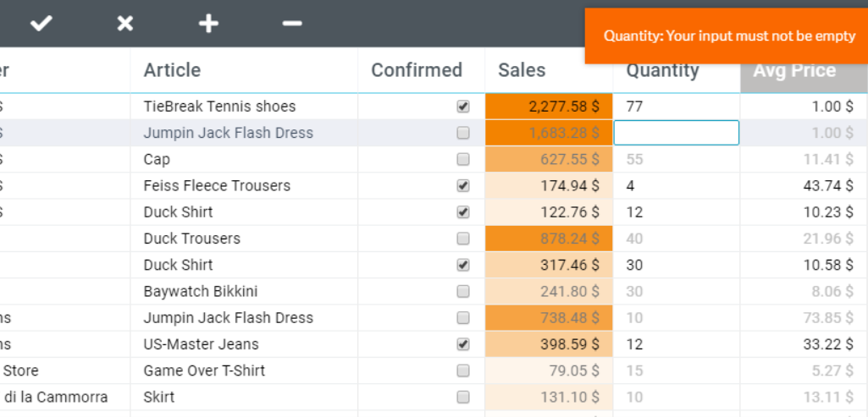Screen dimensions: 868x417
Task: Click the Avg Price column header
Action: (794, 70)
